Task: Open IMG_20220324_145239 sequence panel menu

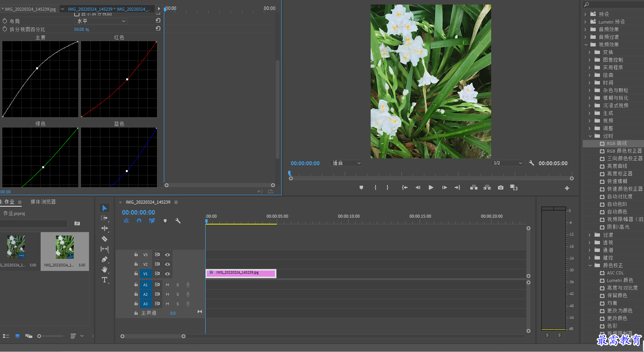Action: [x=176, y=202]
